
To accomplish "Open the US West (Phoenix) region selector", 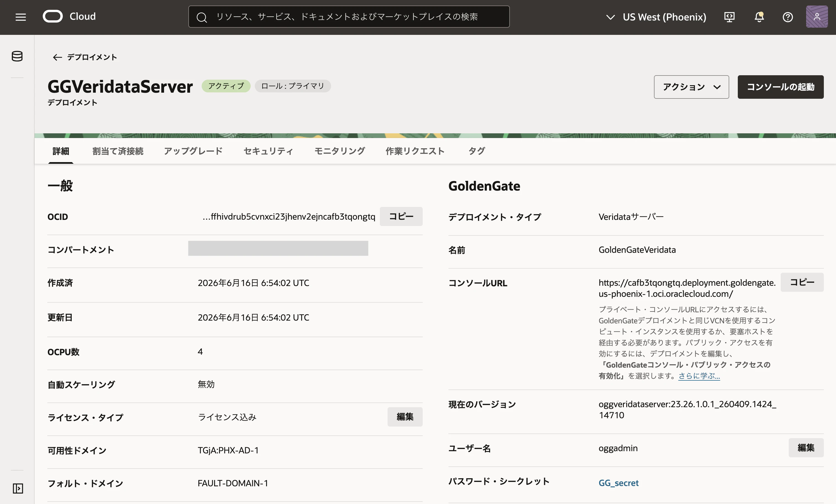I will 656,17.
